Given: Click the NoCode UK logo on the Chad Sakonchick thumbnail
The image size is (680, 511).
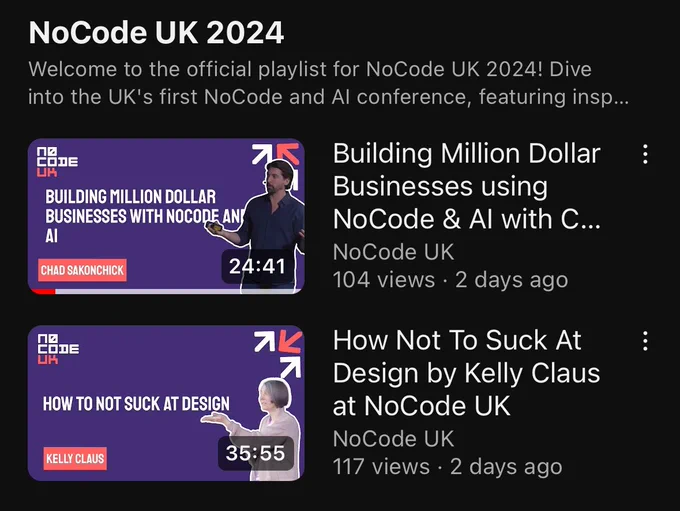Looking at the screenshot, I should [x=57, y=162].
